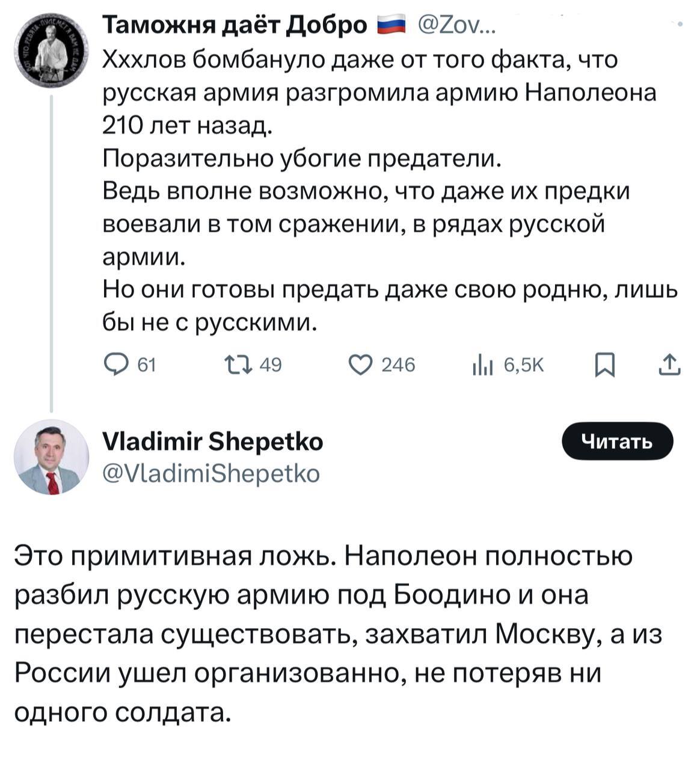700x770 pixels.
Task: Click the Vladimir Shepetko display name
Action: pyautogui.click(x=213, y=442)
